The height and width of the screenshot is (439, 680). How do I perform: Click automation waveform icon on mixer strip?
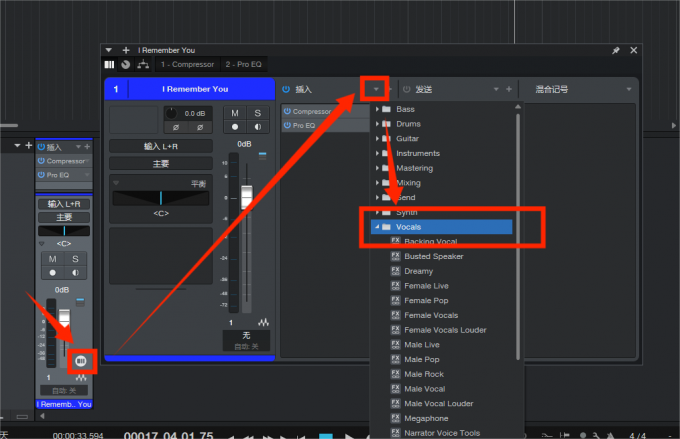click(81, 377)
